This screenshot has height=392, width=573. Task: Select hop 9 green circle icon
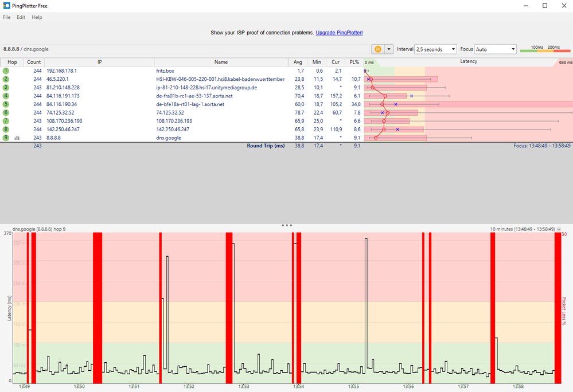[6, 138]
